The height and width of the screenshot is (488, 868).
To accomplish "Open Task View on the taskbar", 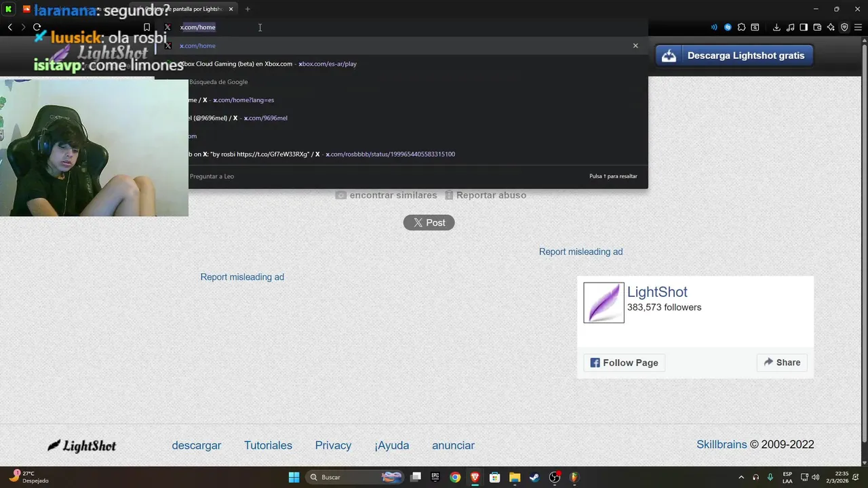I will click(416, 477).
